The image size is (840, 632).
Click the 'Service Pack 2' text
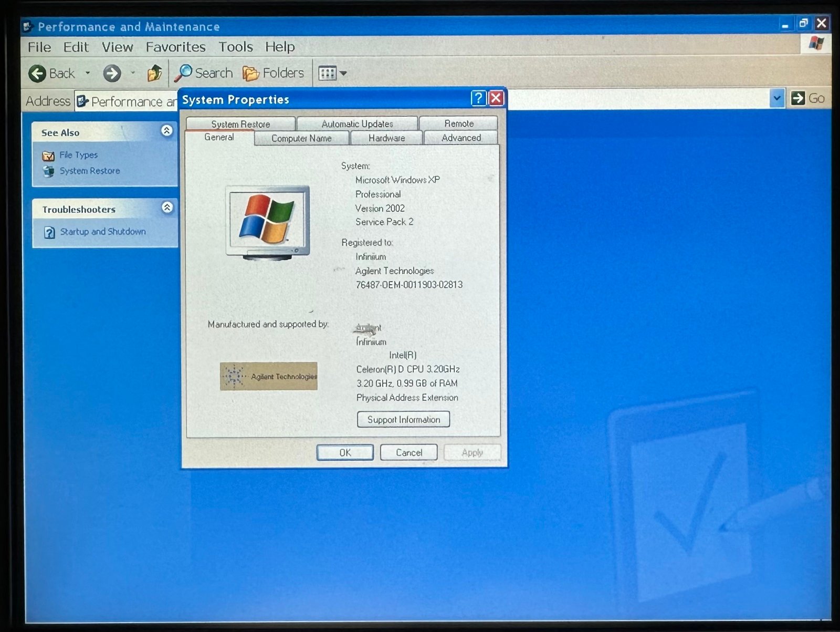tap(384, 222)
